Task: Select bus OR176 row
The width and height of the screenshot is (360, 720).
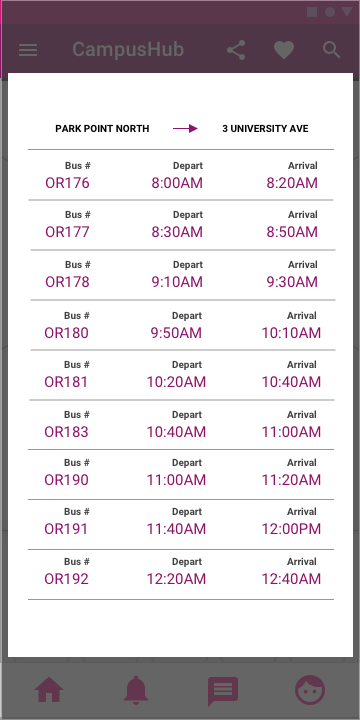Action: coord(181,175)
